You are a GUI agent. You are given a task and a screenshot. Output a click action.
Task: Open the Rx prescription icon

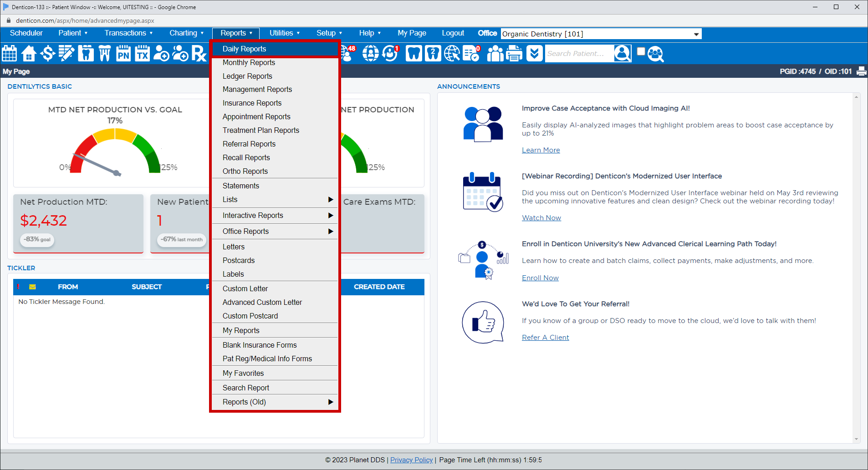[x=199, y=54]
